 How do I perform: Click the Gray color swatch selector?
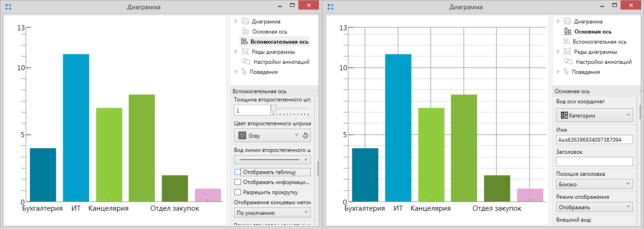point(268,136)
